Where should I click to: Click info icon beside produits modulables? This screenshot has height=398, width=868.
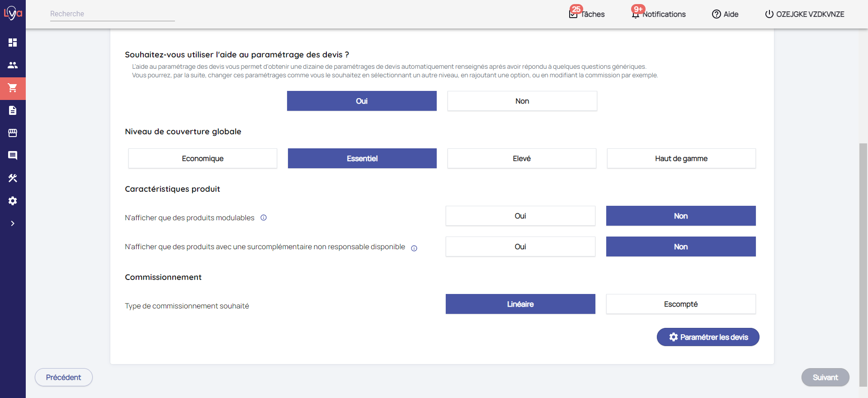tap(264, 218)
